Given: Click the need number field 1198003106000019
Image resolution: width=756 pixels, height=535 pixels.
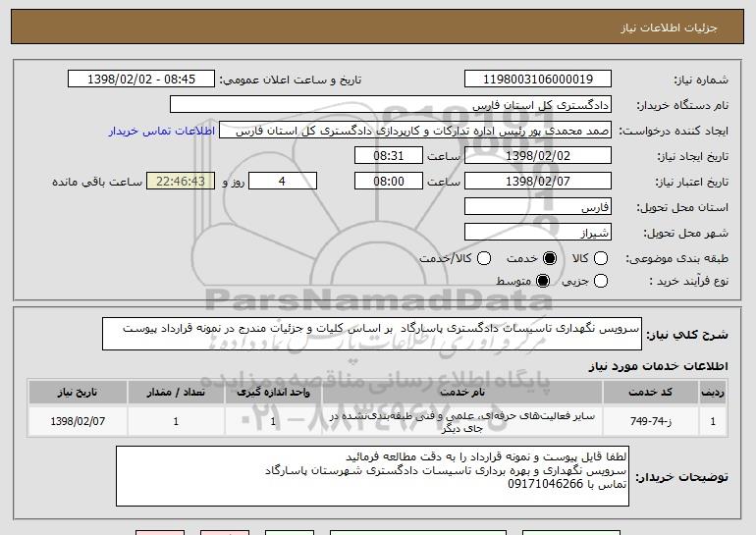Looking at the screenshot, I should pyautogui.click(x=538, y=80).
